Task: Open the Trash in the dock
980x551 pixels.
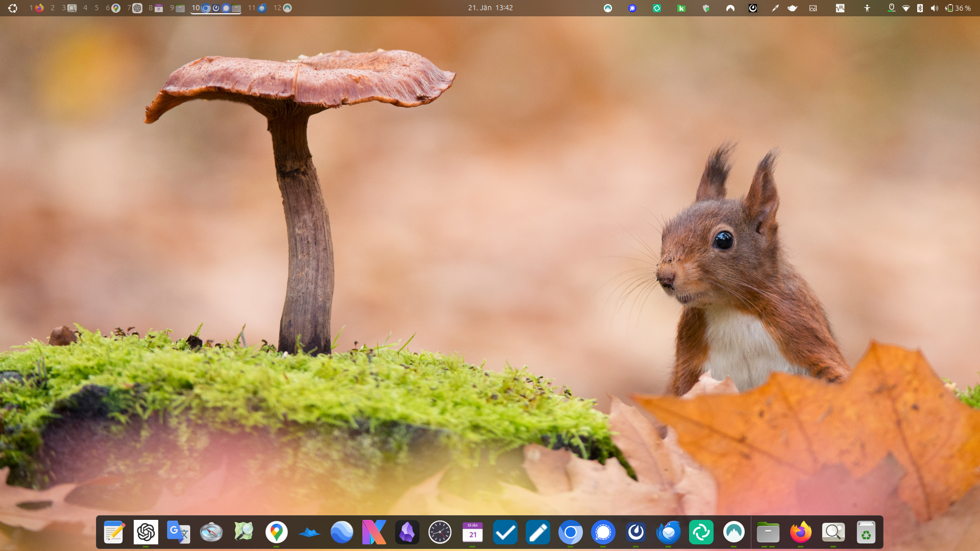Action: point(866,533)
